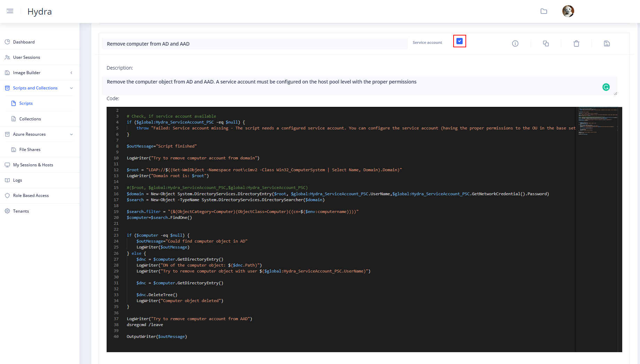Open the hamburger menu next to Hydra

tap(10, 11)
